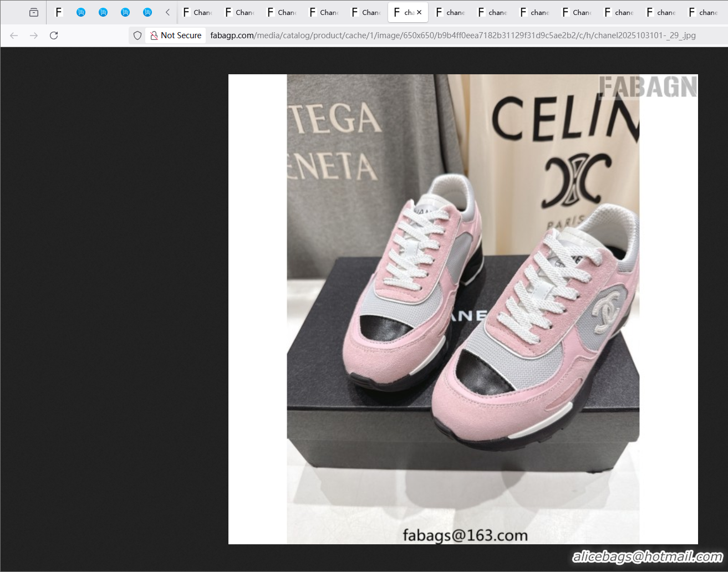Reload the current page

tap(53, 35)
